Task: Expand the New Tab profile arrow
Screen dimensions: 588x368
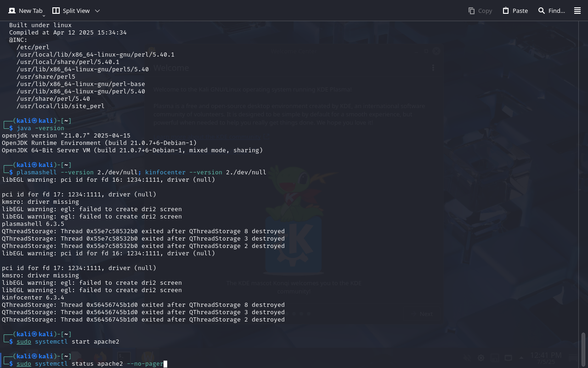Action: tap(44, 16)
